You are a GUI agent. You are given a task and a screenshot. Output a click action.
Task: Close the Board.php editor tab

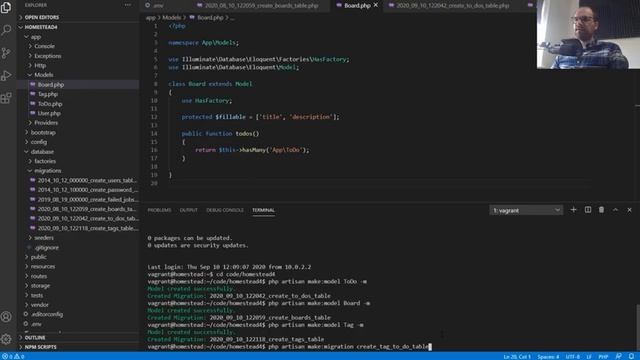(376, 5)
